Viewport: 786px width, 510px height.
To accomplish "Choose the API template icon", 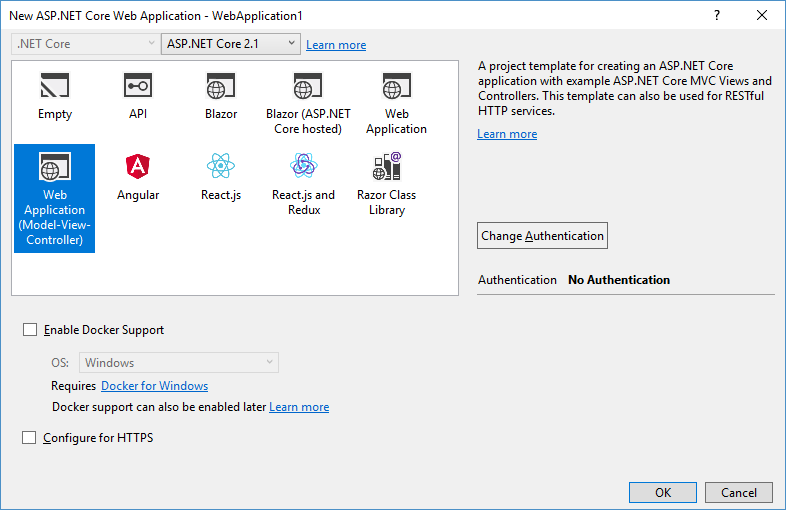I will (x=138, y=86).
